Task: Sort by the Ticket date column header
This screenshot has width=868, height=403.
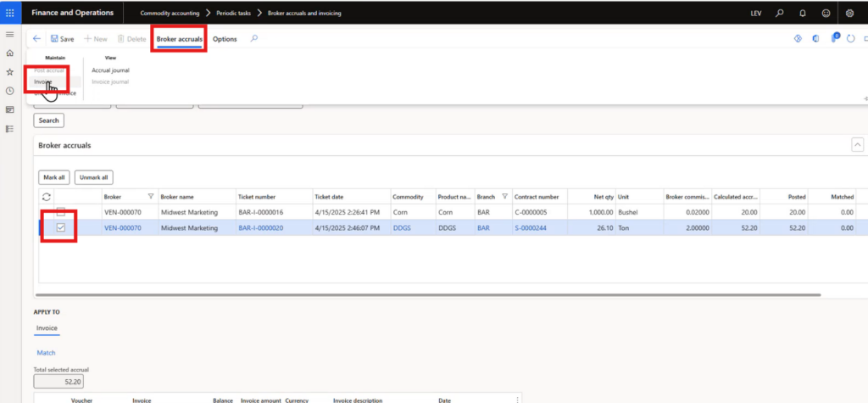Action: pos(329,197)
